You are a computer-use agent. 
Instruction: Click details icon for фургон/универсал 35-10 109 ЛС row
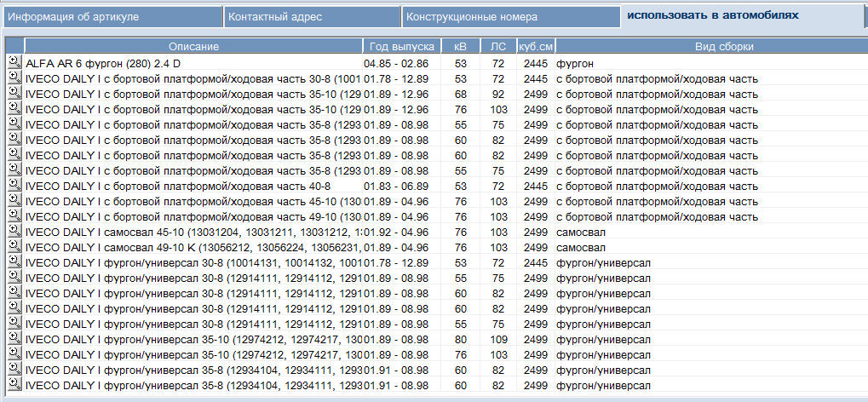coord(14,338)
